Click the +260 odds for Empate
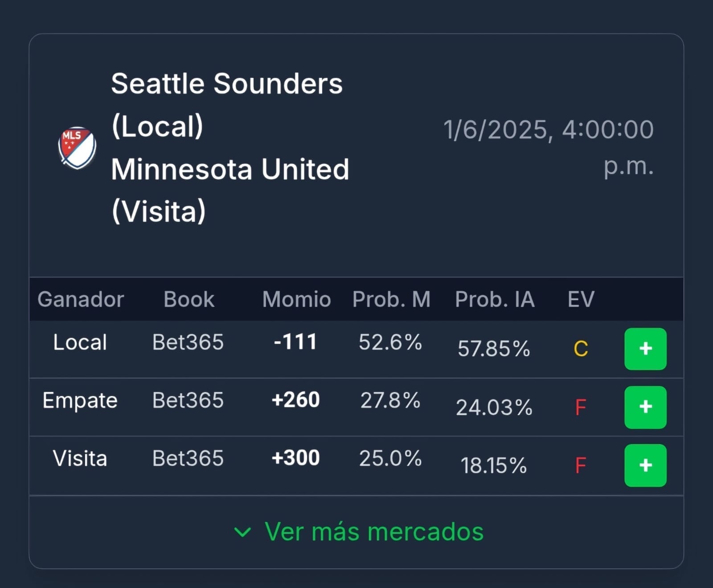 click(295, 400)
